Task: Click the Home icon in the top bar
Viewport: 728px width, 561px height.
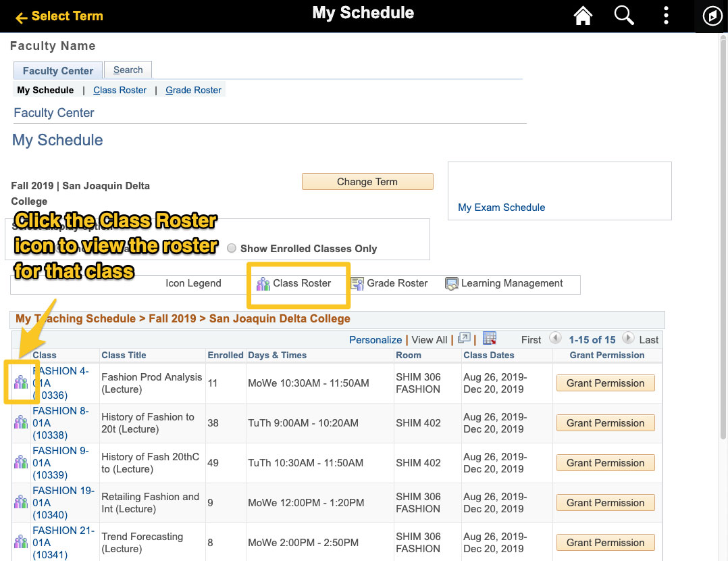Action: [582, 15]
